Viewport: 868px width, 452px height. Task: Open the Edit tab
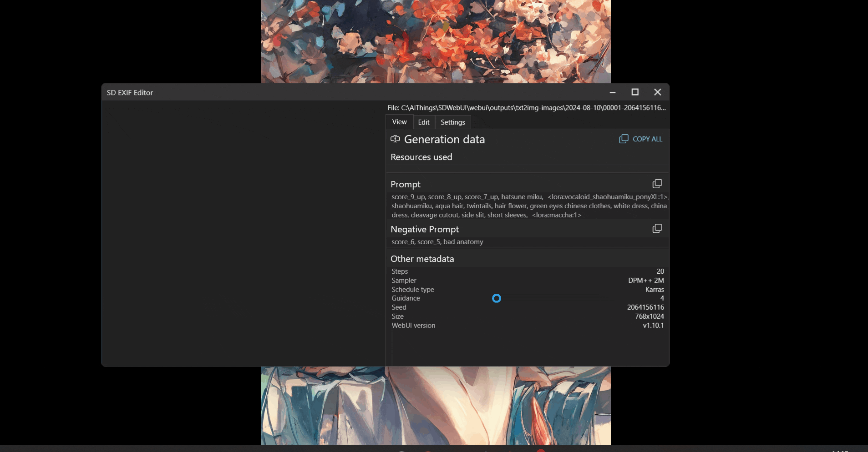424,122
